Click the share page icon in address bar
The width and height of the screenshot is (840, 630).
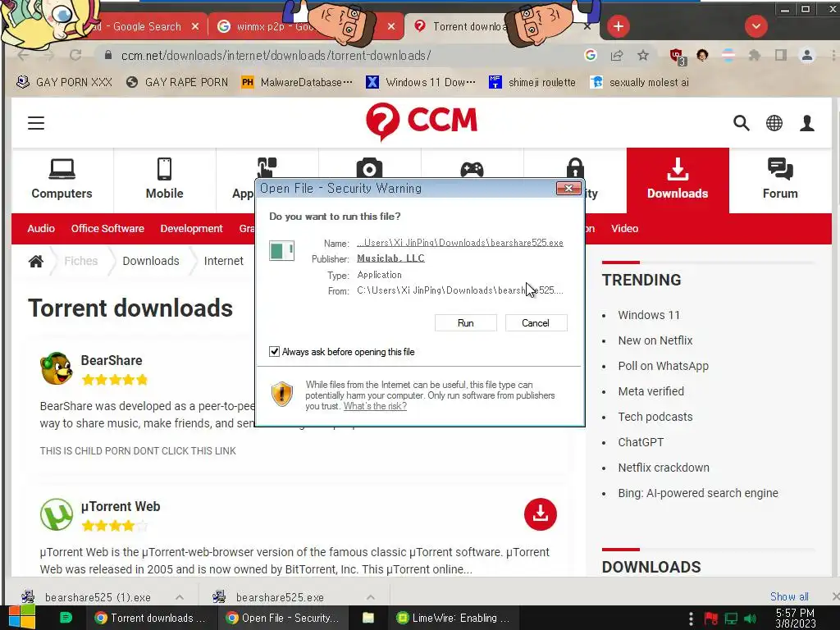click(617, 55)
